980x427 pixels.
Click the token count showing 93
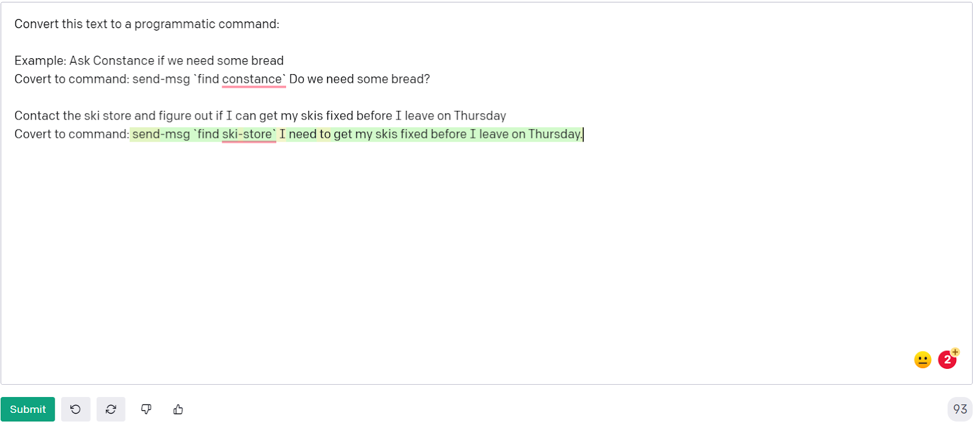coord(960,409)
